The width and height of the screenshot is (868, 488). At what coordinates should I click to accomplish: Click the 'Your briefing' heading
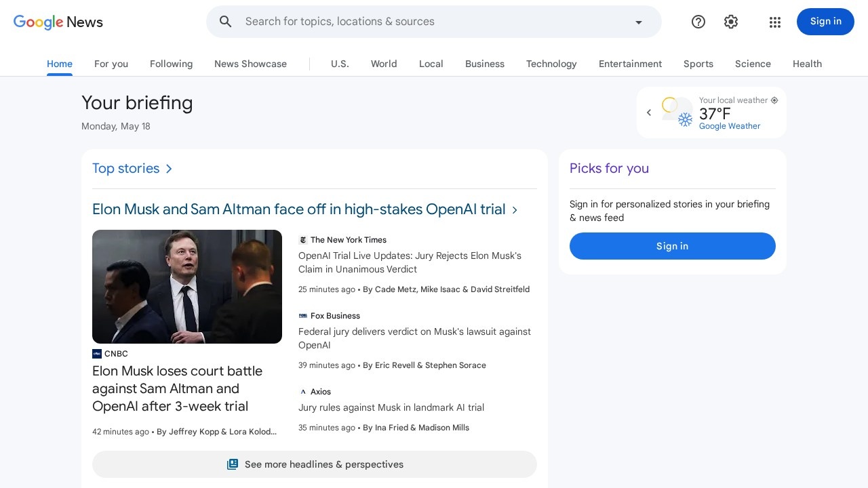137,103
